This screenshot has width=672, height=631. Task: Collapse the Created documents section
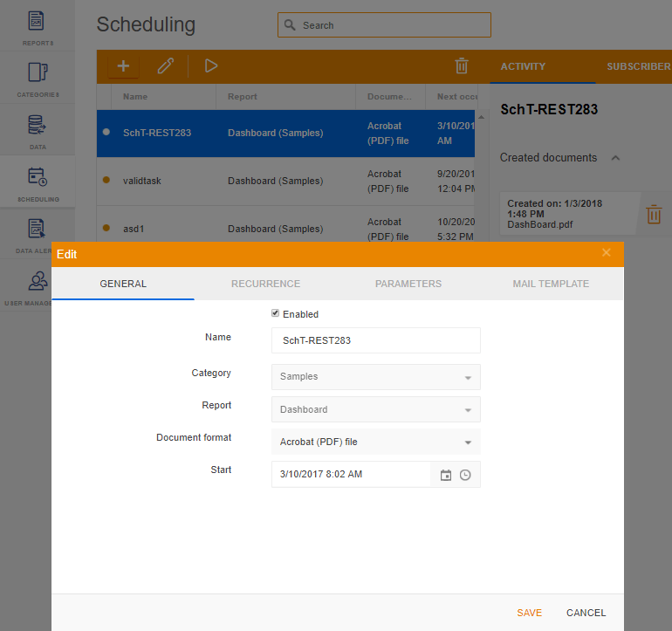tap(615, 158)
